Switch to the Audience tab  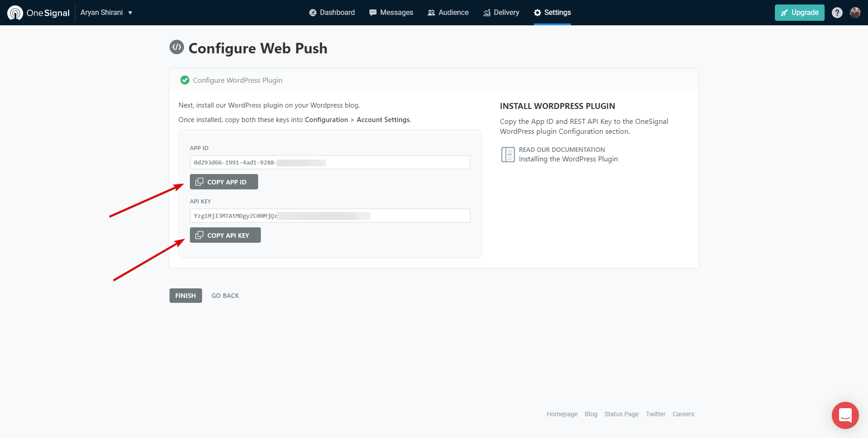click(x=448, y=13)
